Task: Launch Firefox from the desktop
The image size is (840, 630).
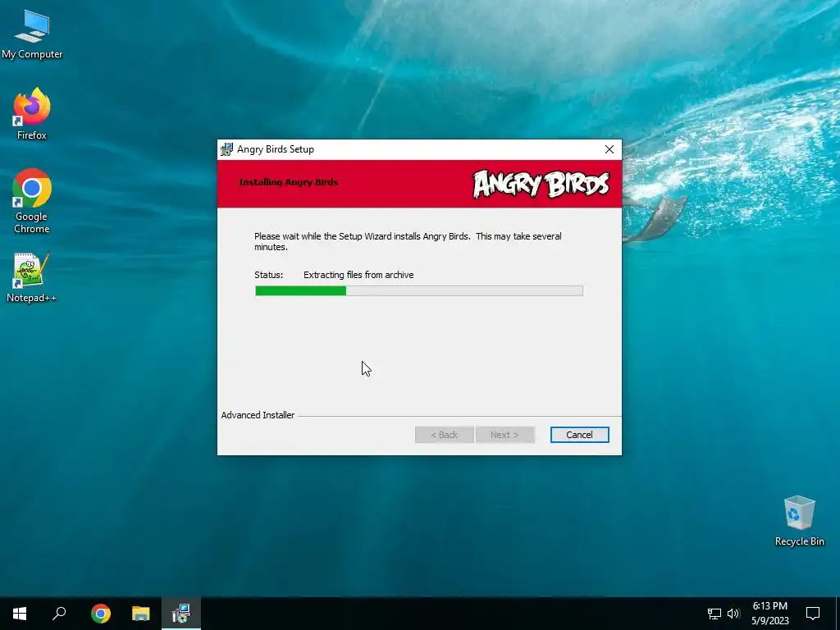Action: tap(32, 113)
